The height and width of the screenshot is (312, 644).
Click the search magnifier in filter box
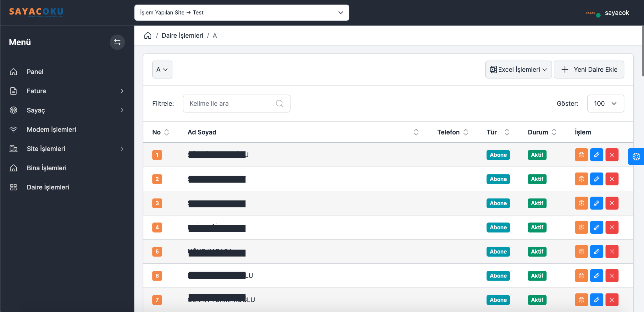click(280, 103)
